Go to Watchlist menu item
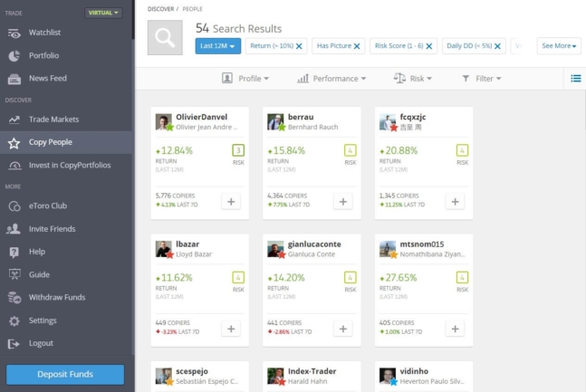 [x=45, y=33]
